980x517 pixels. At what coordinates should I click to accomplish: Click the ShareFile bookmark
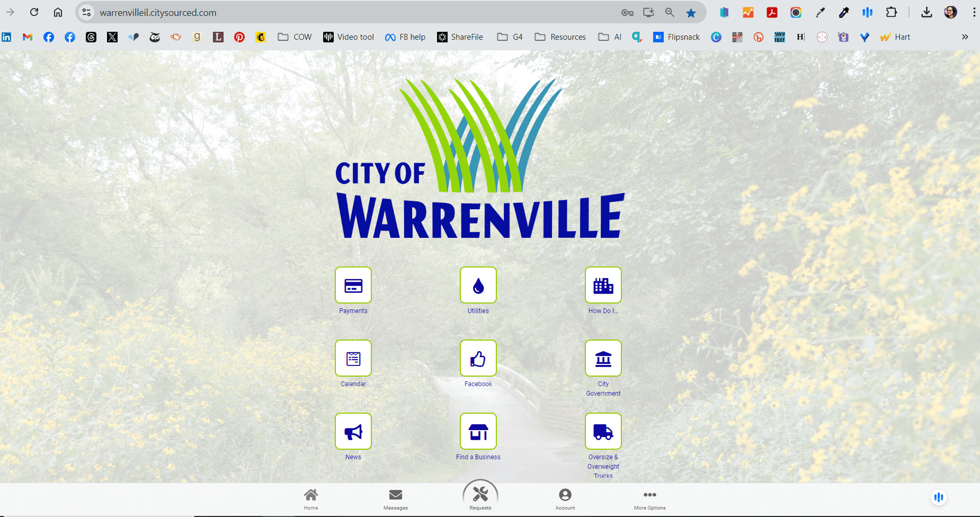coord(459,37)
